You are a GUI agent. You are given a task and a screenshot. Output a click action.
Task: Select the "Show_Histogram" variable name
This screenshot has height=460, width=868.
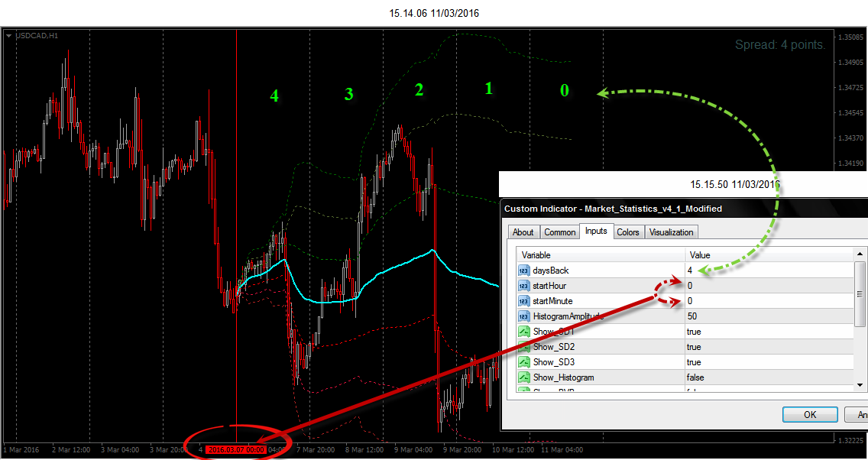[x=563, y=377]
